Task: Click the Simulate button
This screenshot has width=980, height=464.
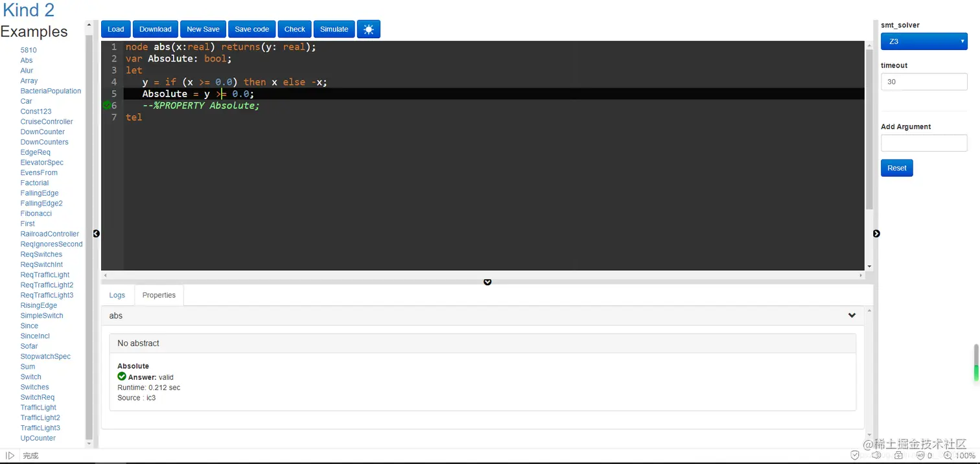Action: 334,29
